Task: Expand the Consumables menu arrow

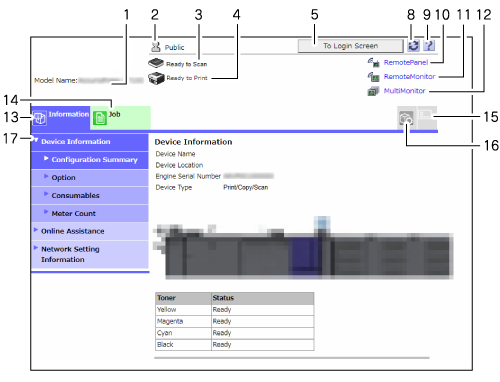Action: [46, 194]
